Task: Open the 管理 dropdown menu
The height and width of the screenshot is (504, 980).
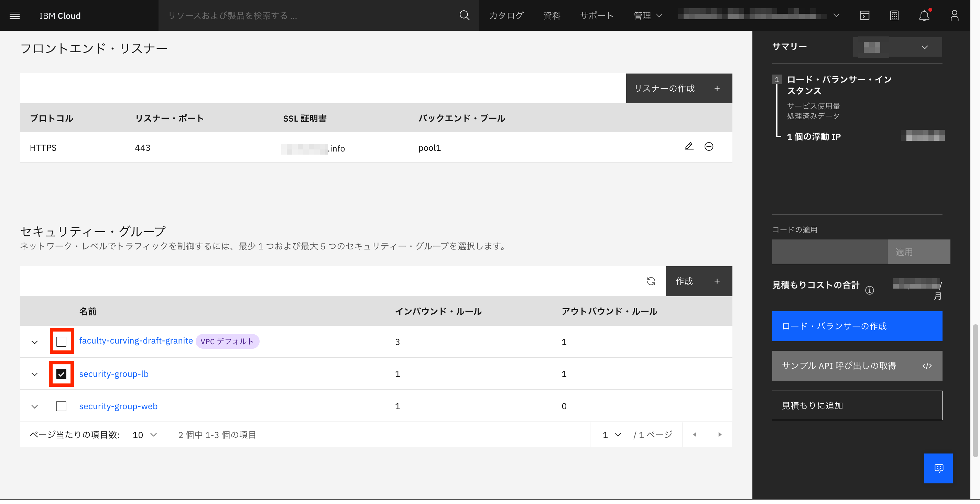Action: tap(647, 15)
